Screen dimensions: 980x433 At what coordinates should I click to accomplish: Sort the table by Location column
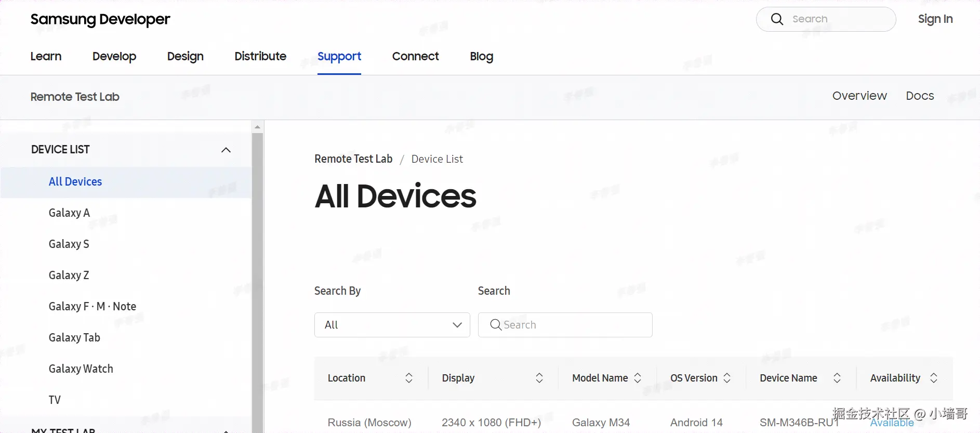pyautogui.click(x=409, y=378)
